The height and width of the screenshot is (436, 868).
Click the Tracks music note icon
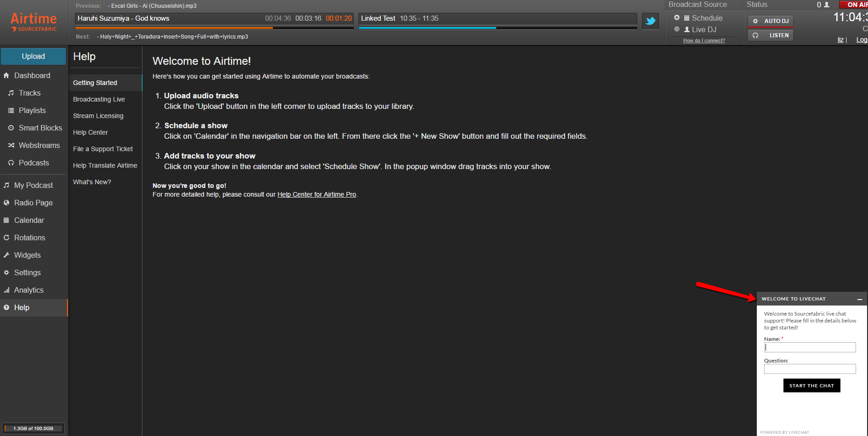11,93
